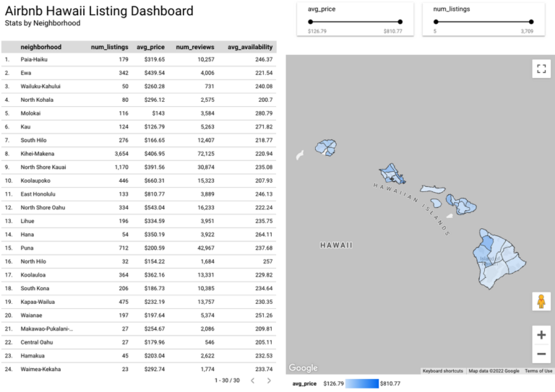Screen dimensions: 555x392
Task: Sort table by num_listings column header
Action: (109, 47)
